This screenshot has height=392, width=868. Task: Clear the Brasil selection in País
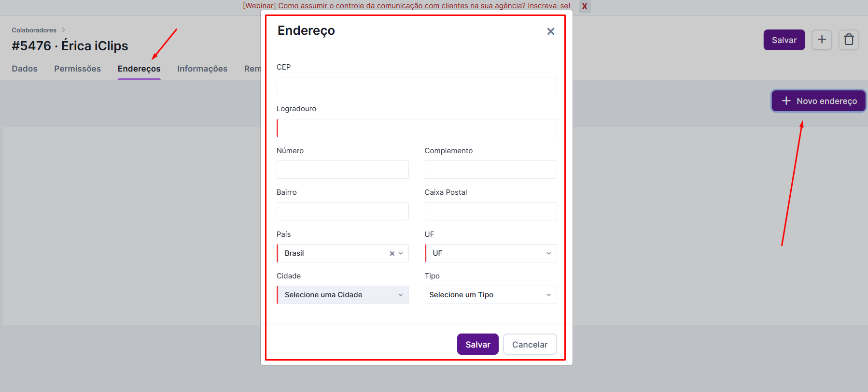coord(392,253)
